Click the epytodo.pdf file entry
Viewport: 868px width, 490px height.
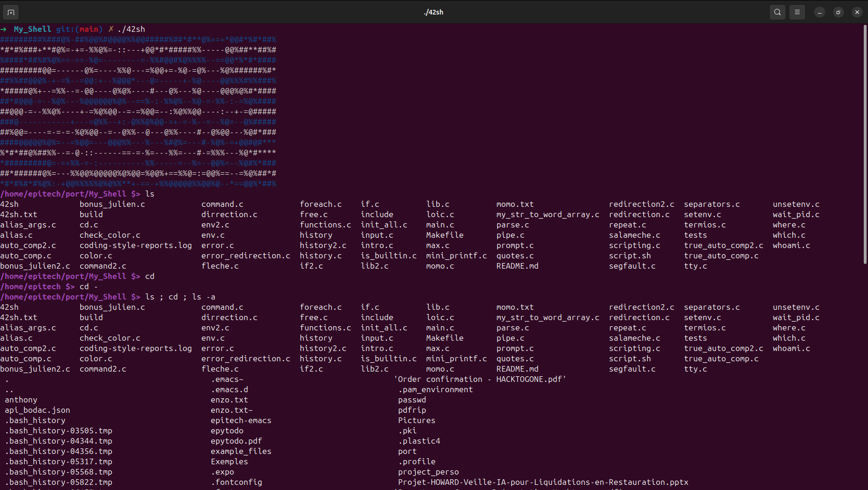pyautogui.click(x=236, y=441)
